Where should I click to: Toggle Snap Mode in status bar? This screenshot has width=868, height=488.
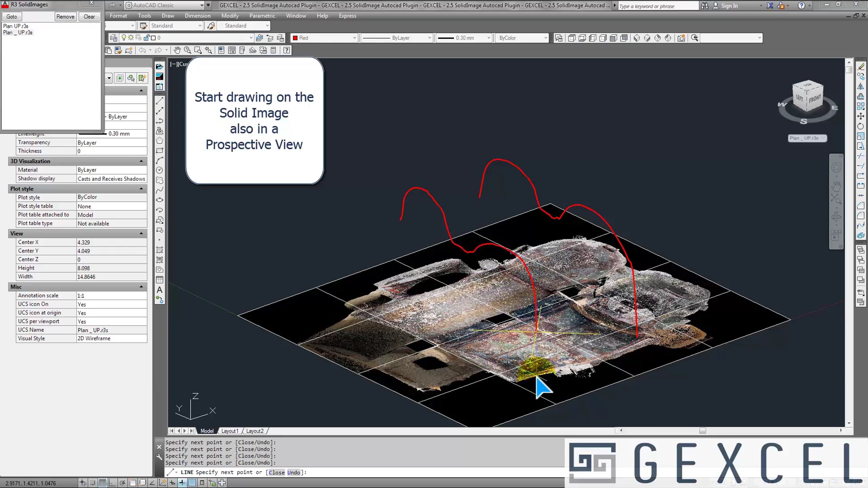point(93,483)
